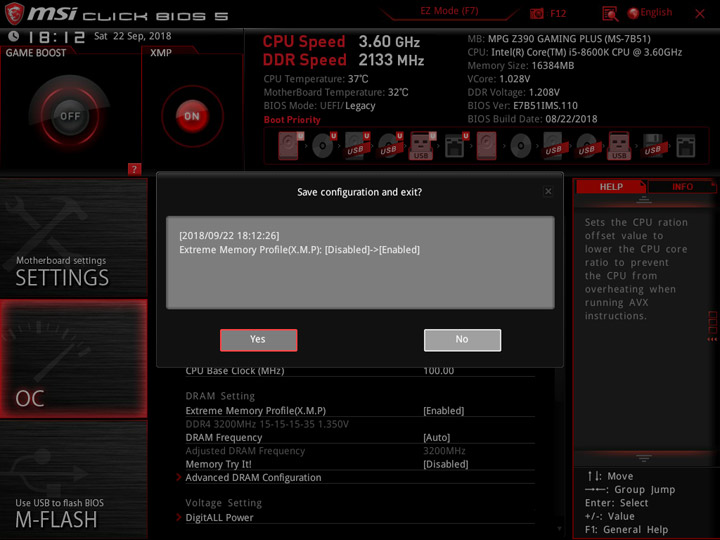Click the Advanced DRAM Configuration entry text
This screenshot has width=720, height=540.
pyautogui.click(x=253, y=478)
